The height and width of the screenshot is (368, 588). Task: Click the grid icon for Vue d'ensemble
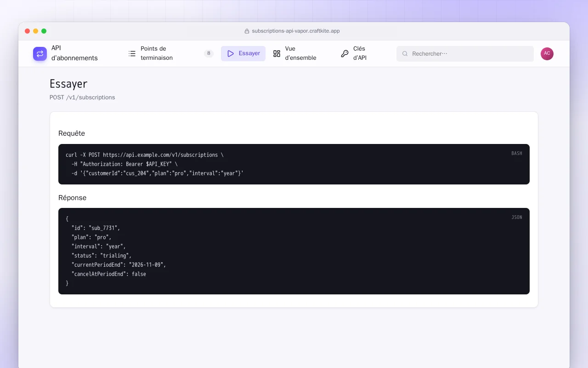click(x=277, y=53)
